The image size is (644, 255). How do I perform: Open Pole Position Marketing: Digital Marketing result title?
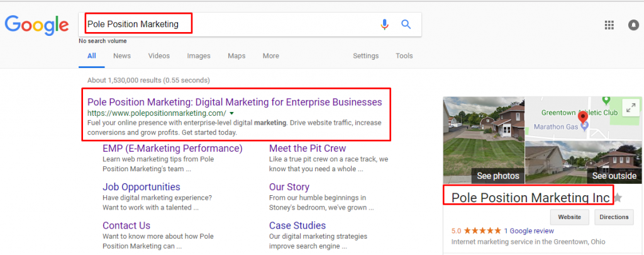(235, 101)
